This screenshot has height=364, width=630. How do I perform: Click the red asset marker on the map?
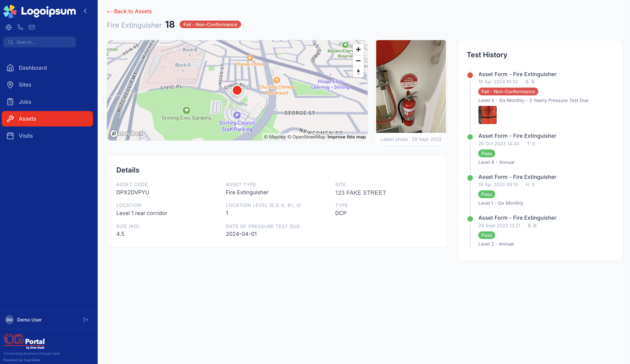(x=237, y=90)
